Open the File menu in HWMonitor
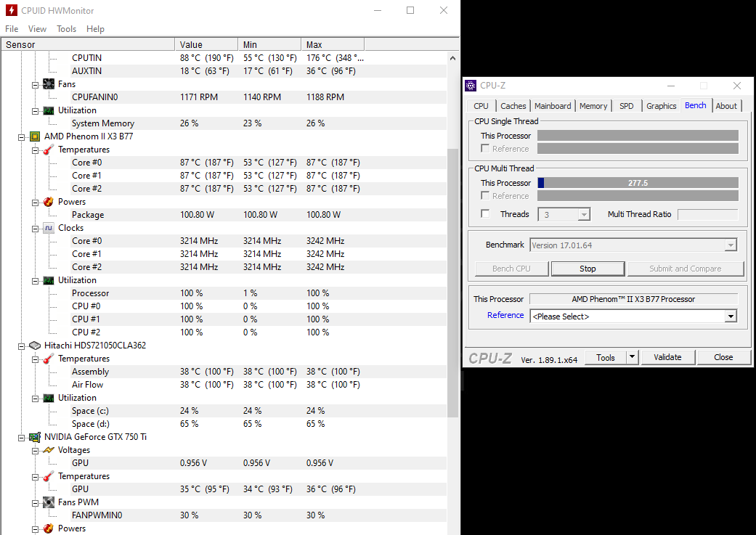Image resolution: width=756 pixels, height=535 pixels. point(12,29)
